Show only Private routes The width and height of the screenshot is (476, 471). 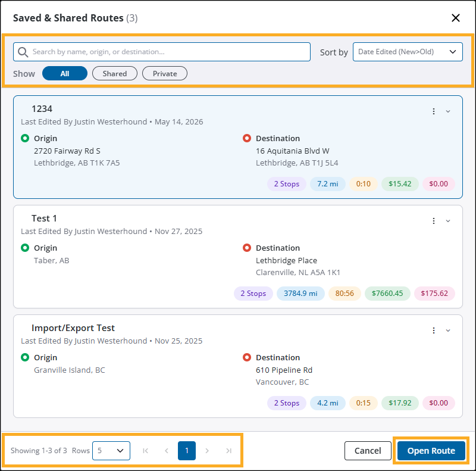point(165,73)
